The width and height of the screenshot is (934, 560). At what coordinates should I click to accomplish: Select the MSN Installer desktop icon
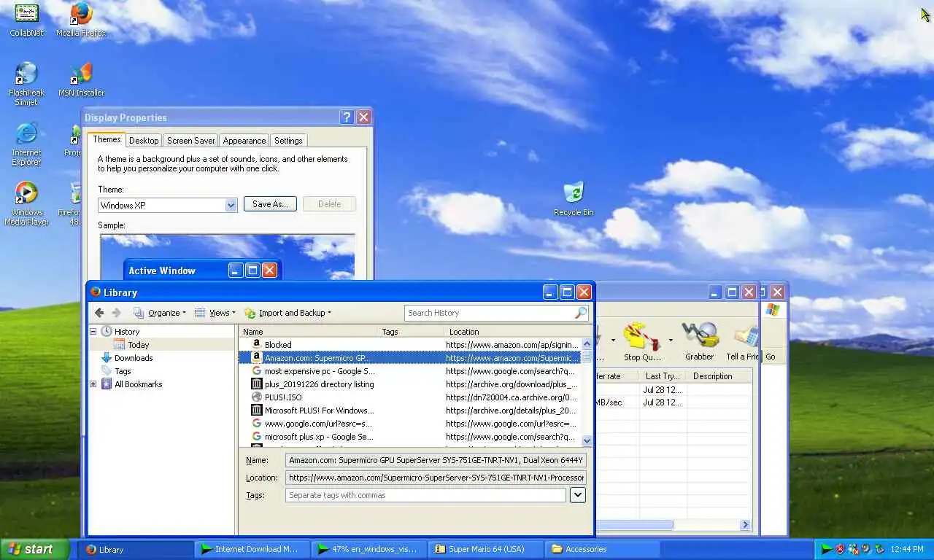coord(81,79)
